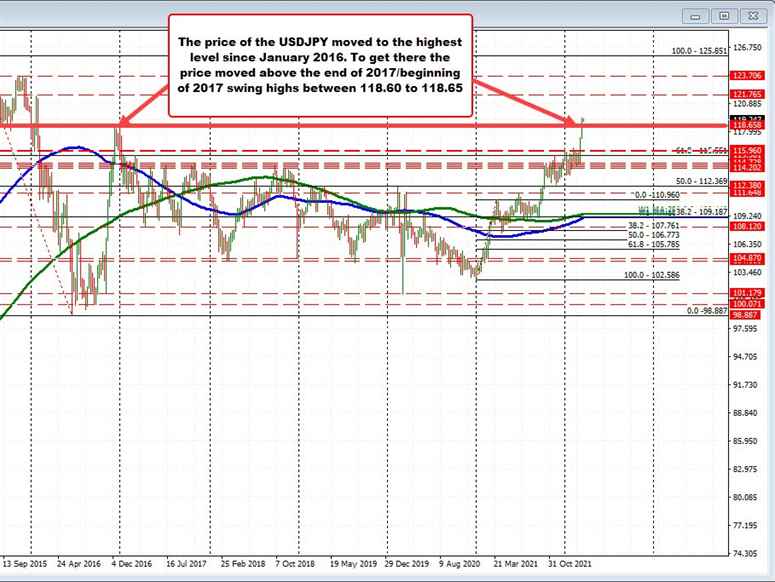This screenshot has height=582, width=775.
Task: Select the 0.0 -98.887 Fibonacci label
Action: click(x=707, y=310)
